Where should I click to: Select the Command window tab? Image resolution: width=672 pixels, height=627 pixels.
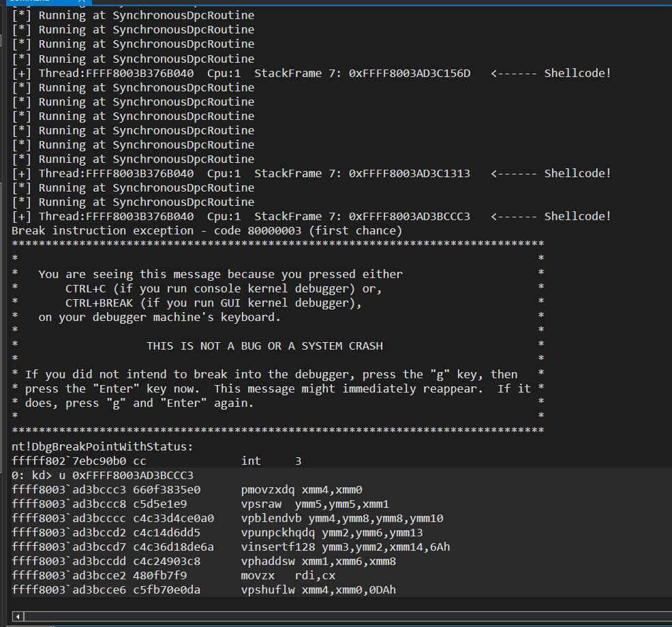coord(27,2)
